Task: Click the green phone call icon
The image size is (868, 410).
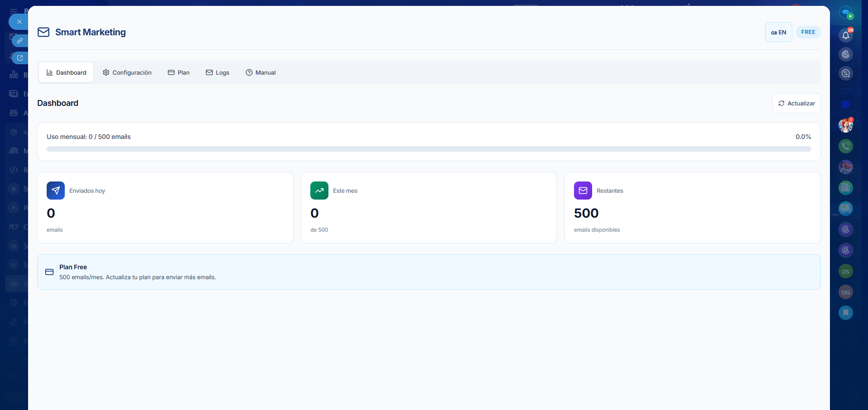Action: (x=845, y=146)
